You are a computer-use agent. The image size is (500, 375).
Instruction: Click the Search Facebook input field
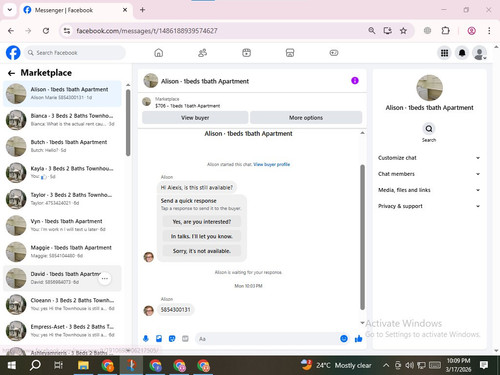click(75, 53)
